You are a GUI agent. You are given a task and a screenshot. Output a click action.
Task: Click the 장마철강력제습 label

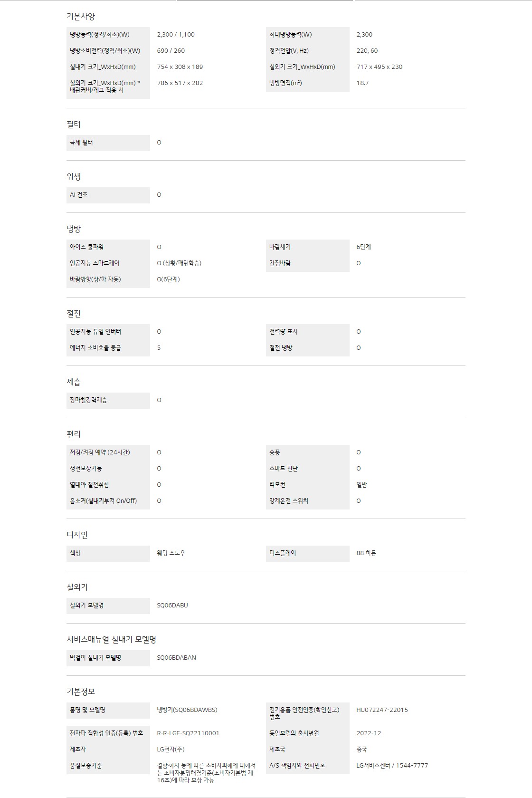pyautogui.click(x=88, y=400)
